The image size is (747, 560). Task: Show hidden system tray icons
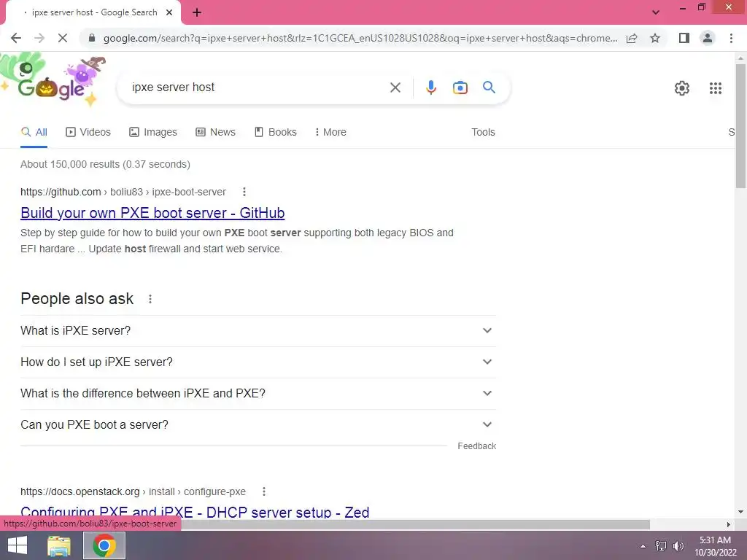click(643, 546)
